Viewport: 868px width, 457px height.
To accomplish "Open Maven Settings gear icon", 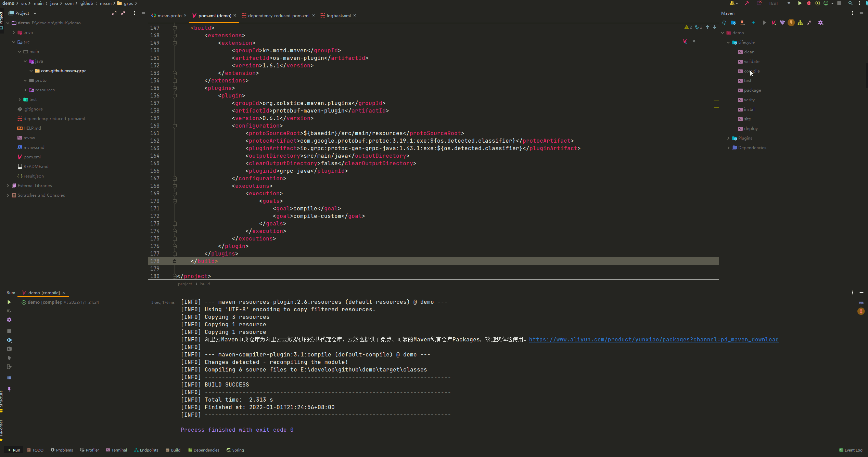I will (x=821, y=23).
